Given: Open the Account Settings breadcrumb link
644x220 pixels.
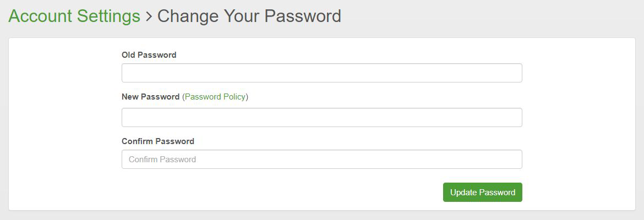Looking at the screenshot, I should pos(74,16).
